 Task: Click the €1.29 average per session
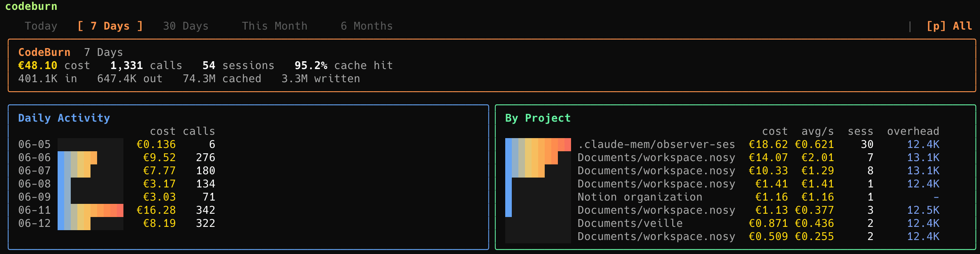click(817, 171)
